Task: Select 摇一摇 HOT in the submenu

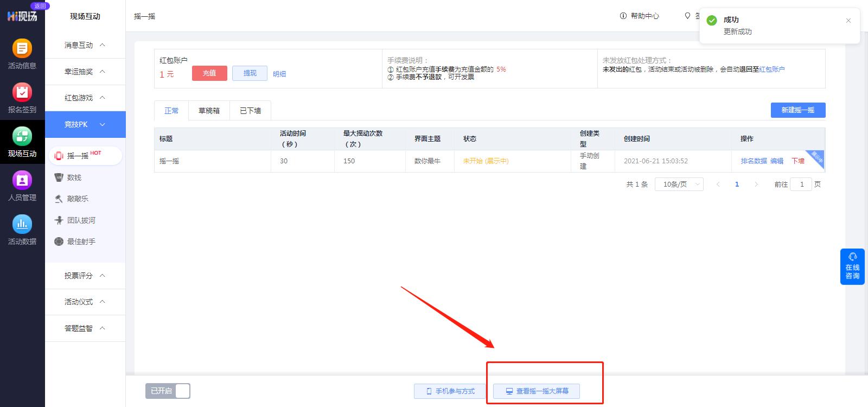Action: 85,156
